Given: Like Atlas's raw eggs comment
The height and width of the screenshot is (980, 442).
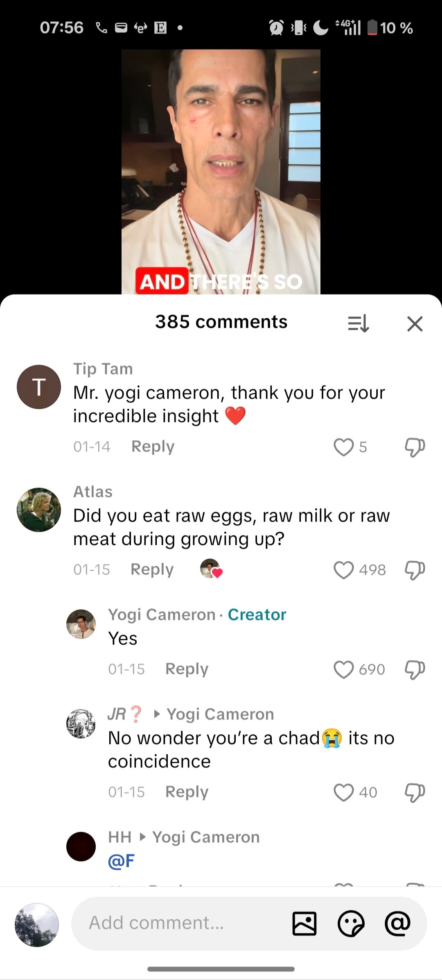Looking at the screenshot, I should [x=343, y=570].
